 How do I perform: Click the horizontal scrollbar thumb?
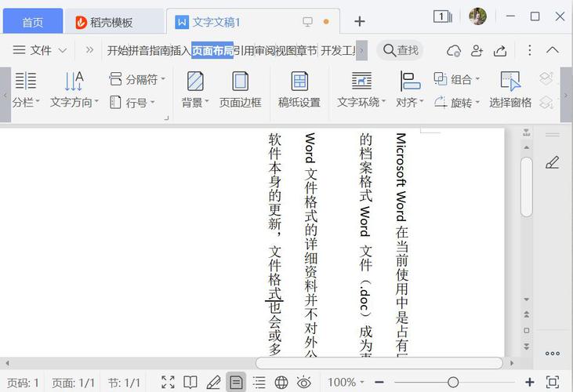click(379, 363)
